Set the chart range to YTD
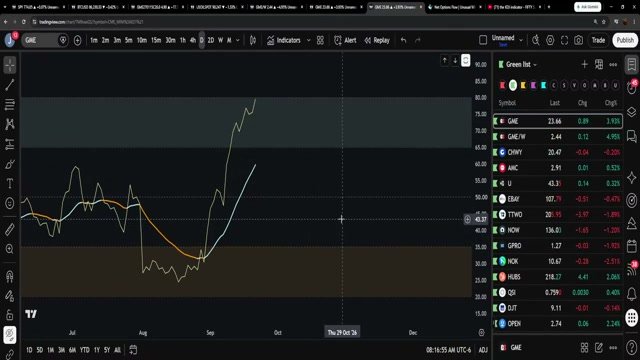The image size is (640, 360). [x=84, y=350]
